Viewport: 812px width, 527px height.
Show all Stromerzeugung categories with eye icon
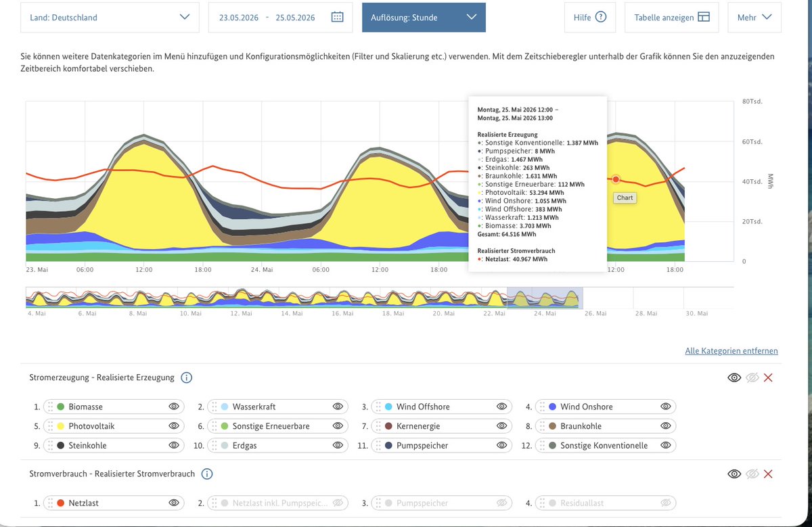click(734, 377)
